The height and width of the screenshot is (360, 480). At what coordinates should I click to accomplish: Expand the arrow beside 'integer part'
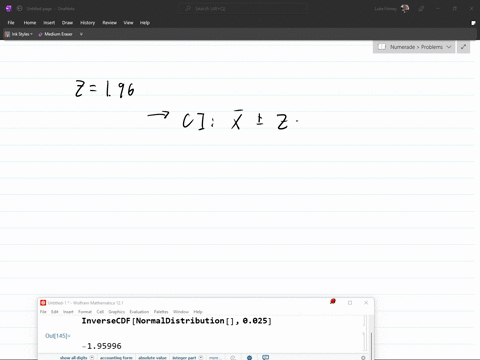tap(201, 358)
